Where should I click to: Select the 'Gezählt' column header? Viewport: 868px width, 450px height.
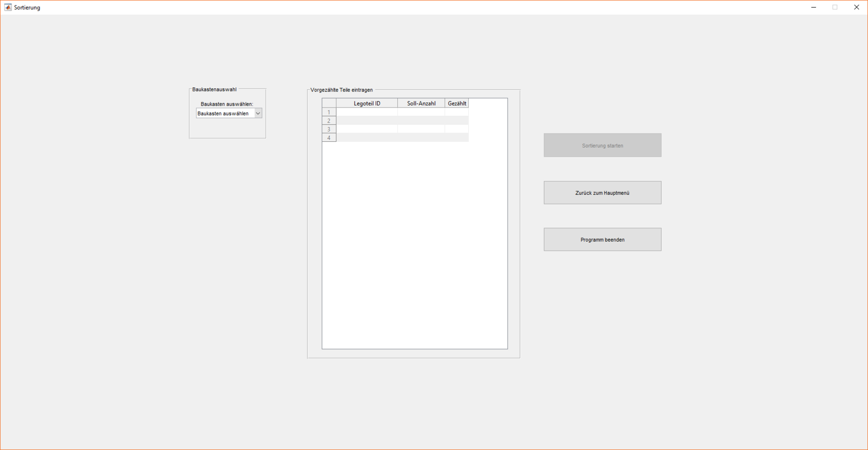457,103
